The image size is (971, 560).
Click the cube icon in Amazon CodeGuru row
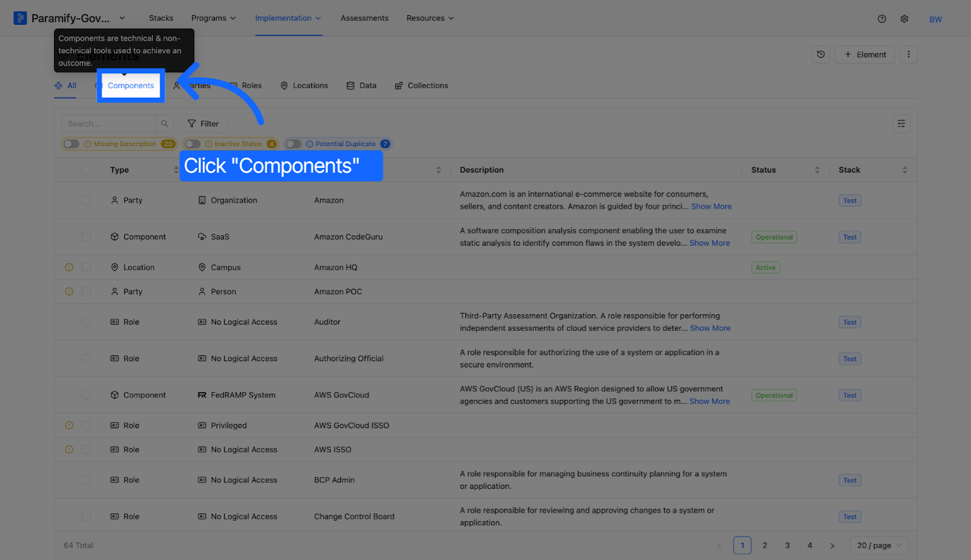[x=115, y=237]
